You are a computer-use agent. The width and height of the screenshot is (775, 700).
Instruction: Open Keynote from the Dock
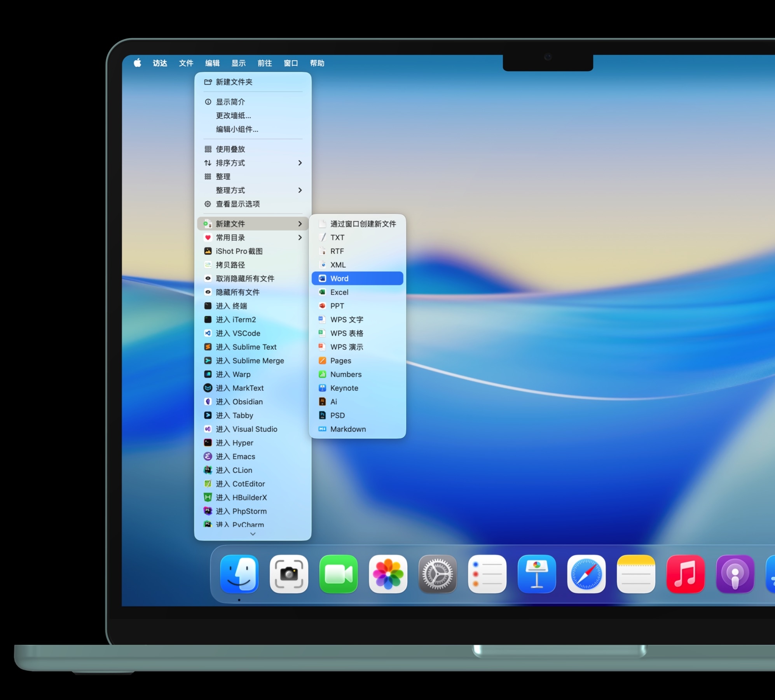click(537, 574)
